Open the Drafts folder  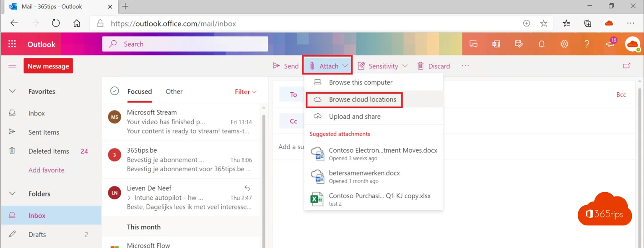click(x=51, y=235)
